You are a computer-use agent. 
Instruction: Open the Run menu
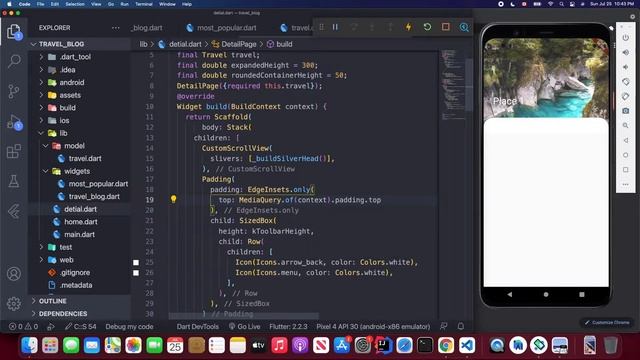click(124, 4)
